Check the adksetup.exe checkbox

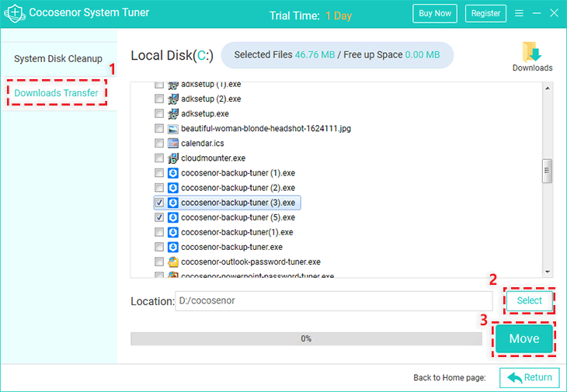click(x=158, y=113)
